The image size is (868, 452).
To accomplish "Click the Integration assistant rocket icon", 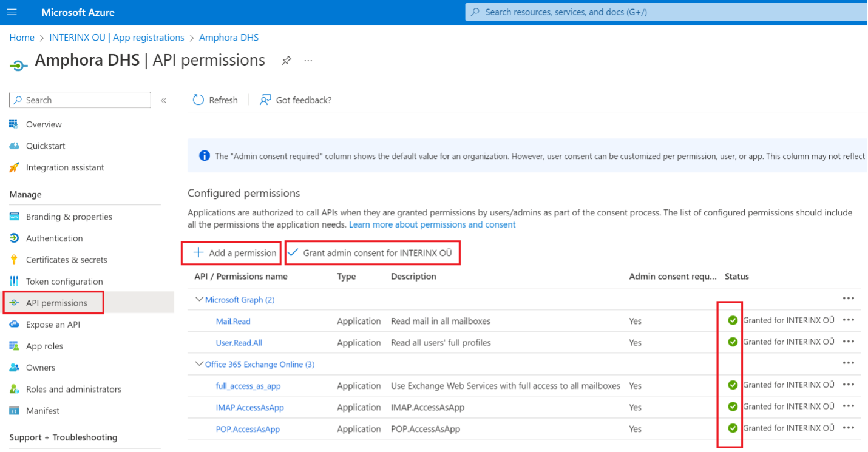I will [14, 167].
